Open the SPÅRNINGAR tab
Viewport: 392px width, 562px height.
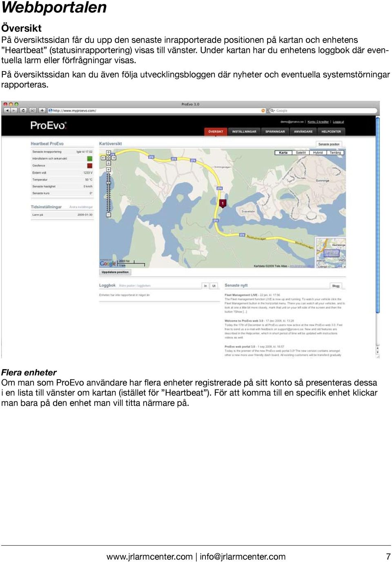tap(275, 132)
